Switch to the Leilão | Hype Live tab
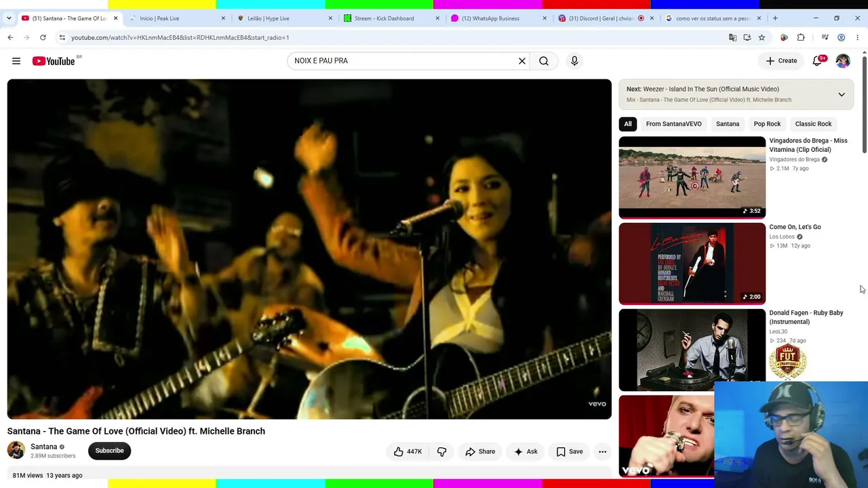Image resolution: width=868 pixels, height=488 pixels. 285,18
